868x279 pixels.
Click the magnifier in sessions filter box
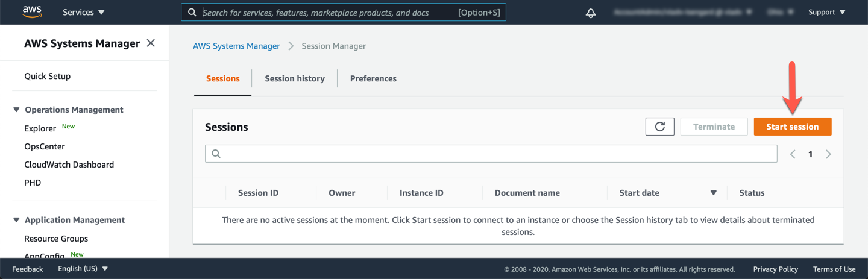pyautogui.click(x=216, y=154)
